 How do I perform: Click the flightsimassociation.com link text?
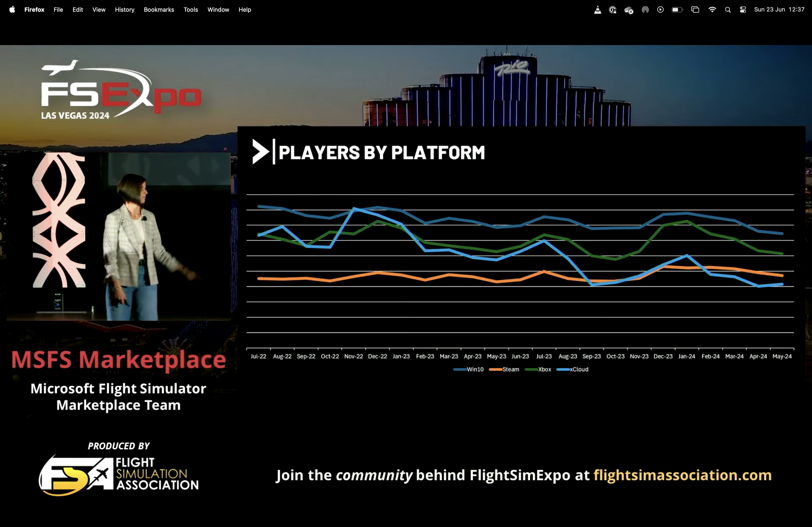pos(682,475)
